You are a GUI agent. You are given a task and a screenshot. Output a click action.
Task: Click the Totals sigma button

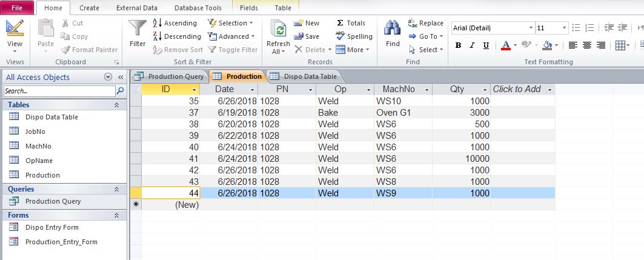tap(351, 23)
